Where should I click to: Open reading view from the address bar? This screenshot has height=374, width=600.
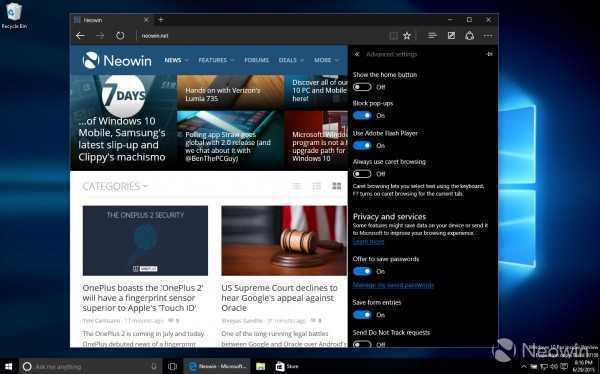(x=393, y=36)
